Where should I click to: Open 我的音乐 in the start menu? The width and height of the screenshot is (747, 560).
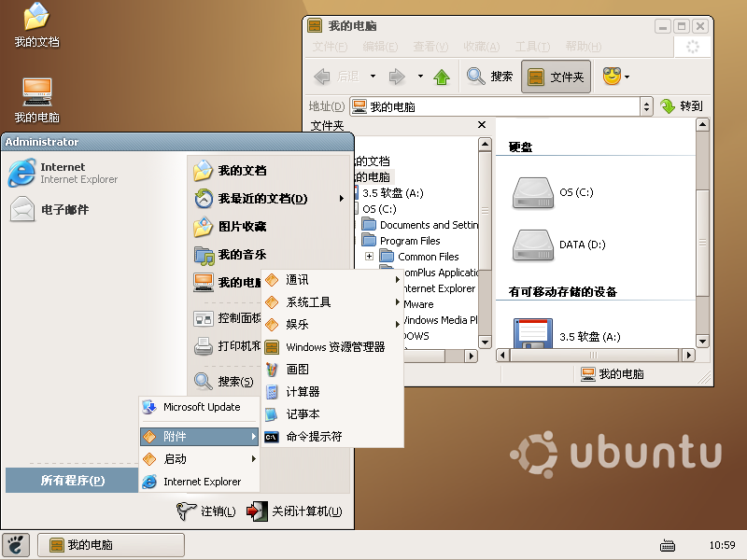[230, 255]
